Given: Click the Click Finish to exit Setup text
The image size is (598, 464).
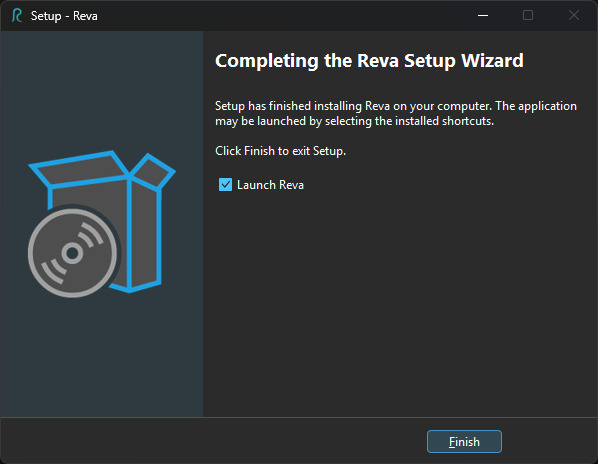Looking at the screenshot, I should coord(280,151).
